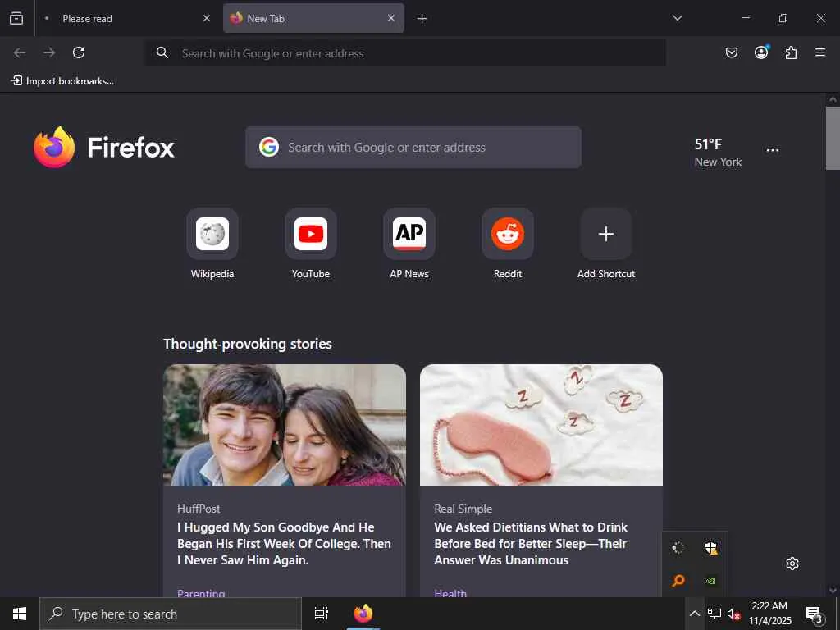Open the HuffPost story headline about son
Image resolution: width=840 pixels, height=630 pixels.
click(x=284, y=543)
